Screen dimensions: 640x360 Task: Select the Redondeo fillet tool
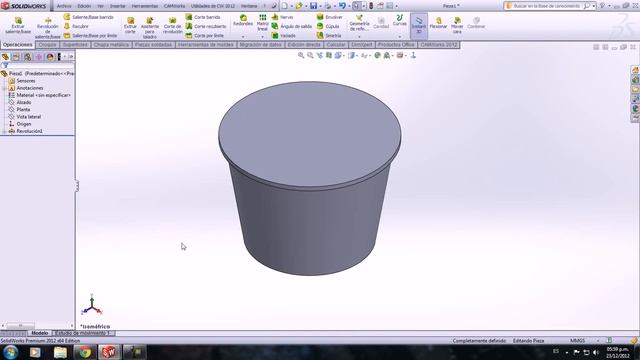243,20
